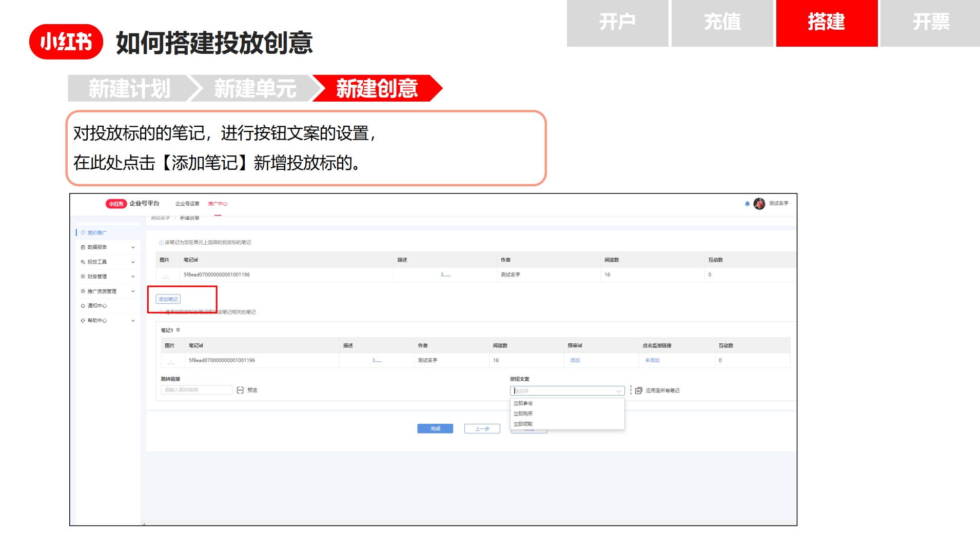Viewport: 980px width, 549px height.
Task: Click the 请输入跳转链接 input field
Action: click(198, 390)
